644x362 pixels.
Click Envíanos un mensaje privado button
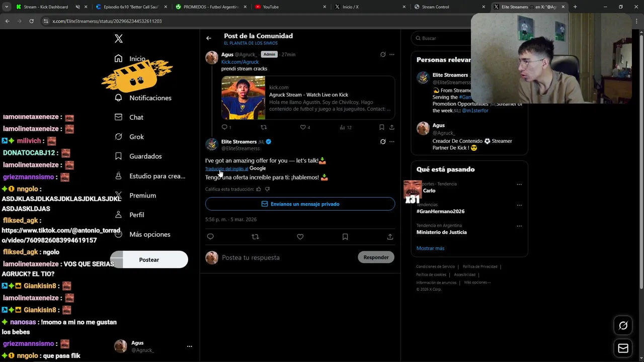click(x=300, y=204)
